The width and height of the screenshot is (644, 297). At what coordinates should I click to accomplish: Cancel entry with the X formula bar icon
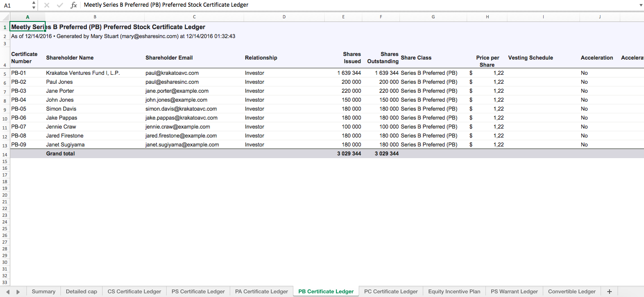coord(47,5)
